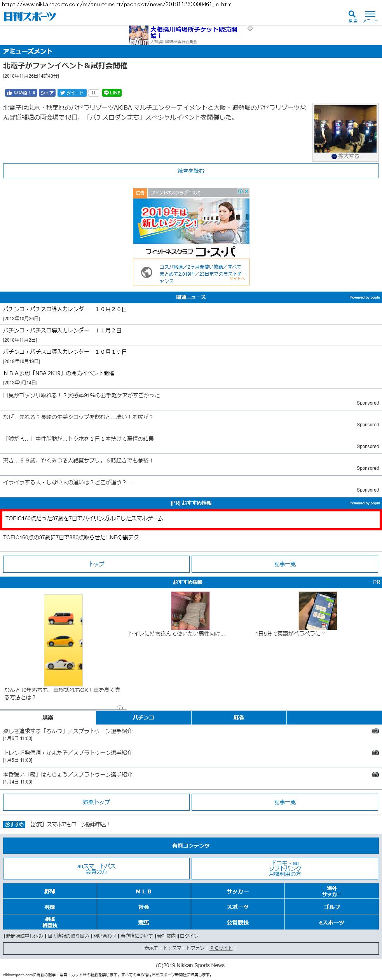Click the 有料コンテンツ banner
382x980 pixels.
(x=191, y=846)
